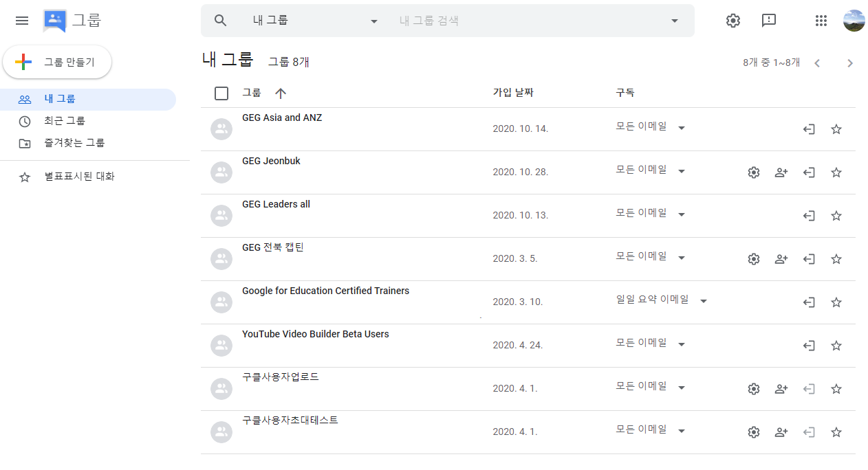This screenshot has width=868, height=470.
Task: Click the search magnifier icon
Action: tap(220, 21)
